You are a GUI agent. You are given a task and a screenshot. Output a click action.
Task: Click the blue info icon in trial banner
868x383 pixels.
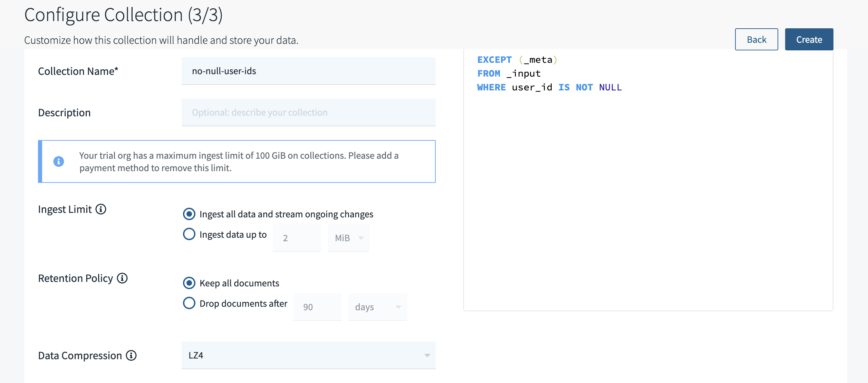pos(59,161)
